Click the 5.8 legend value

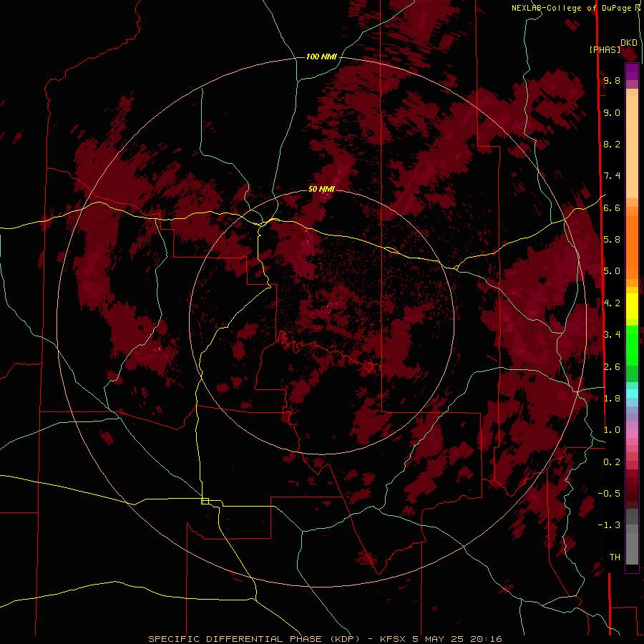pos(612,240)
